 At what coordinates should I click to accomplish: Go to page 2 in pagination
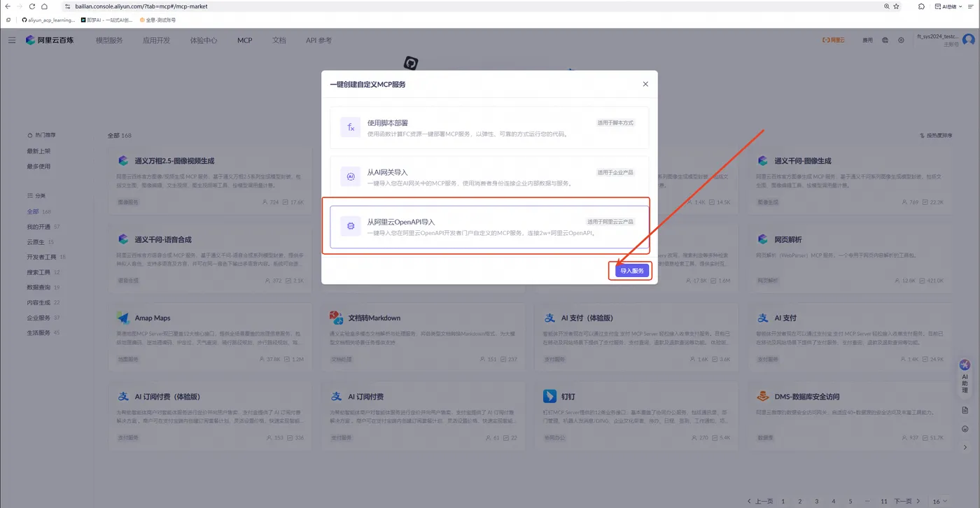coord(799,502)
